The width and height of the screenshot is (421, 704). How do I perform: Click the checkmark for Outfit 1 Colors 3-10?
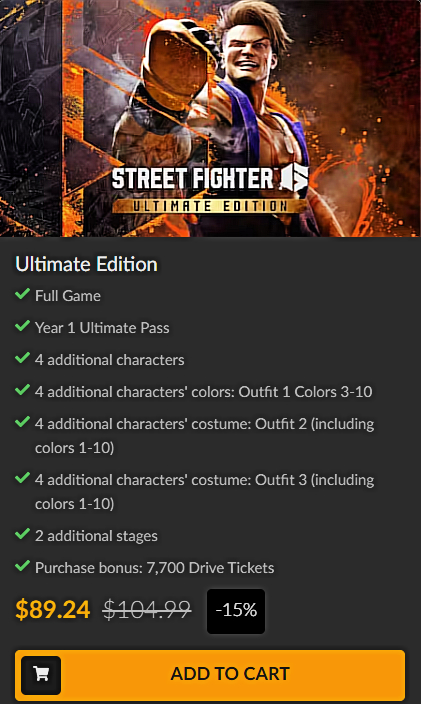(x=22, y=390)
